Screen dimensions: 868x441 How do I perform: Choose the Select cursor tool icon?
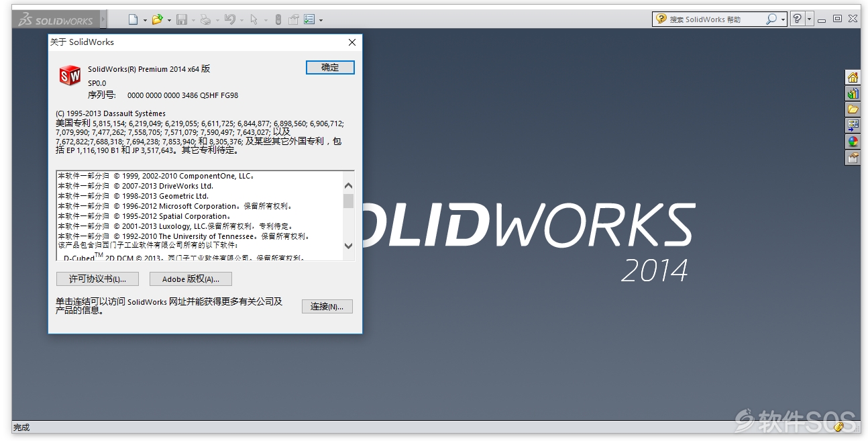click(x=254, y=19)
